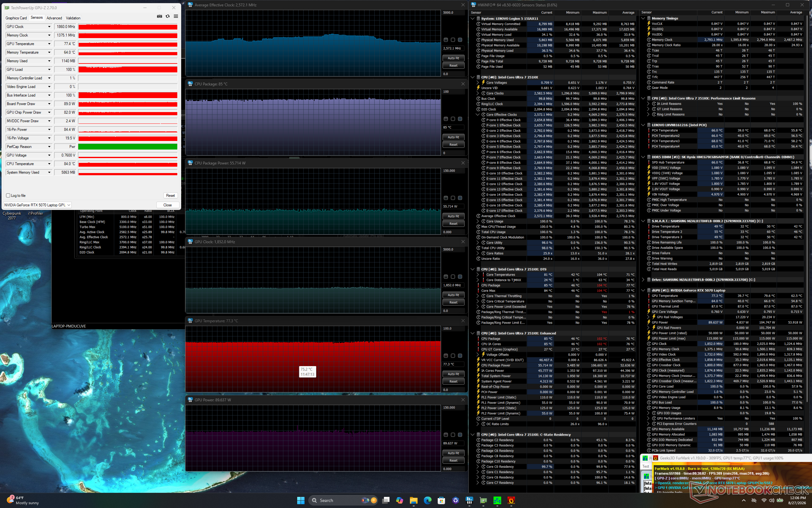Open the GPU-Z hamburger menu
The width and height of the screenshot is (812, 508).
tap(176, 17)
